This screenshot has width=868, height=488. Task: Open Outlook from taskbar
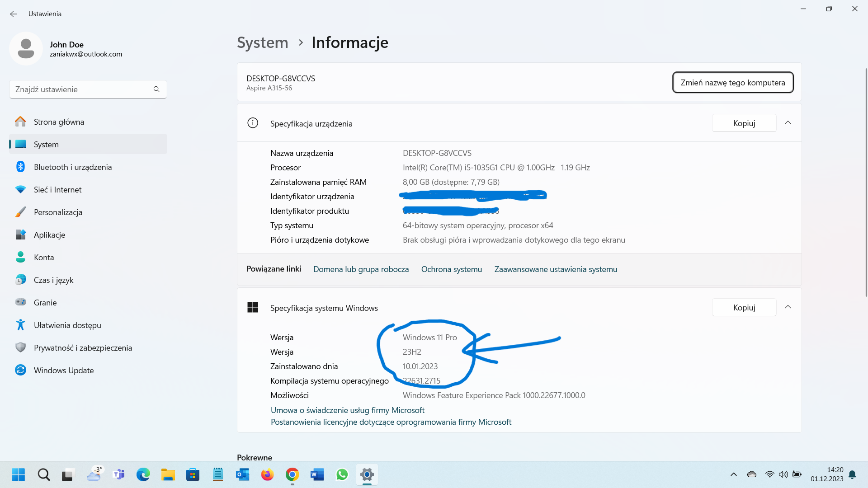(x=243, y=474)
